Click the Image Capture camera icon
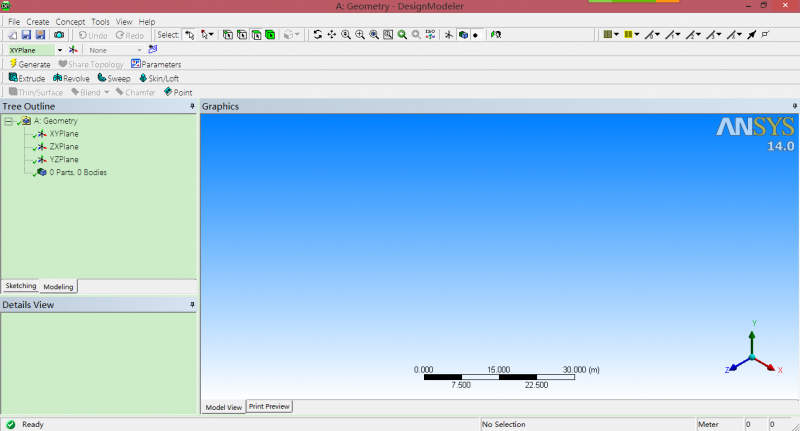Screen dimensions: 800x431 [59, 35]
